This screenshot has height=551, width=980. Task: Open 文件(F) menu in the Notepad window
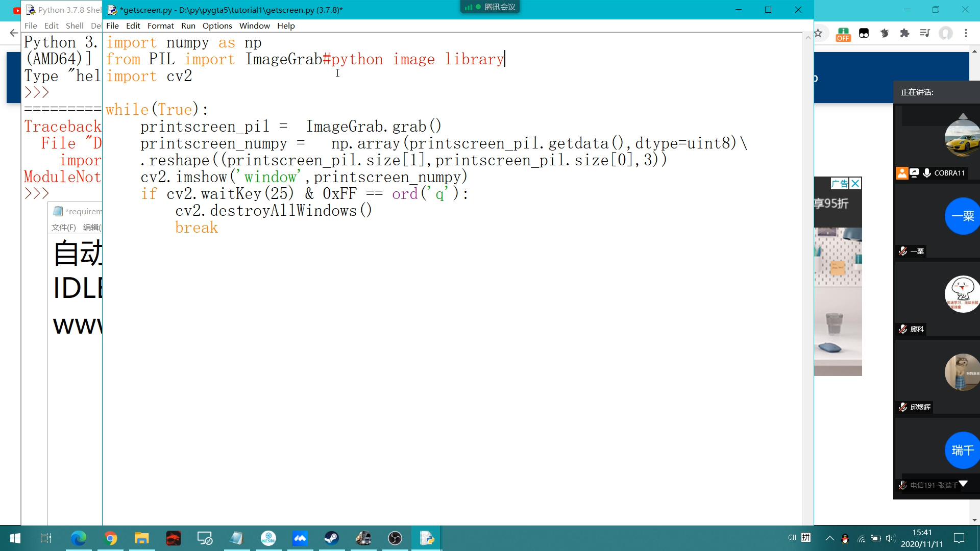coord(63,227)
